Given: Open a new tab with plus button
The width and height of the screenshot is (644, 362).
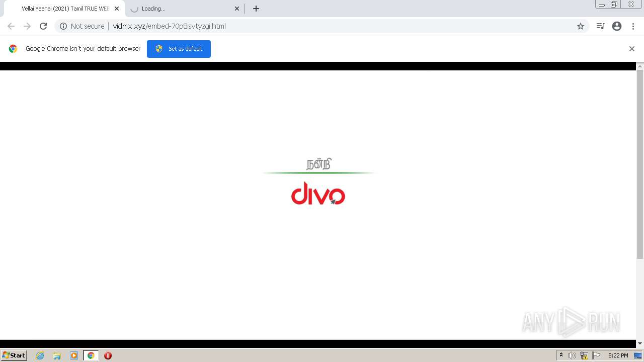Looking at the screenshot, I should 256,9.
